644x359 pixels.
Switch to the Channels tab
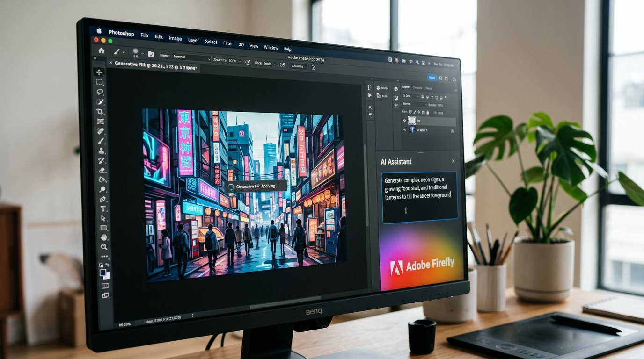click(x=417, y=88)
